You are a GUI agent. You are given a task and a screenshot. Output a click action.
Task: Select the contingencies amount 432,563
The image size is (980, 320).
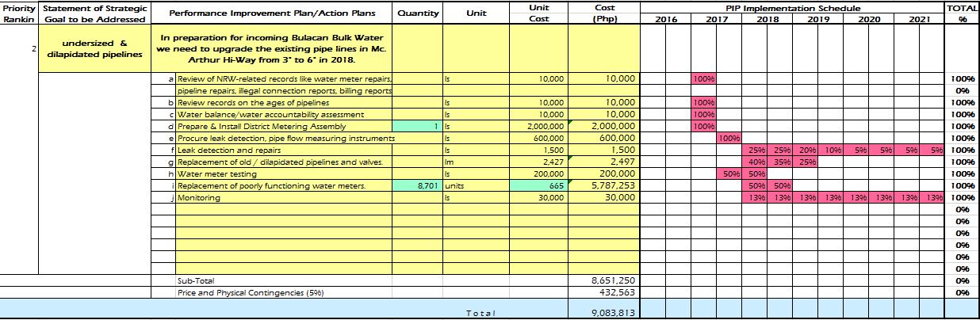pos(603,292)
